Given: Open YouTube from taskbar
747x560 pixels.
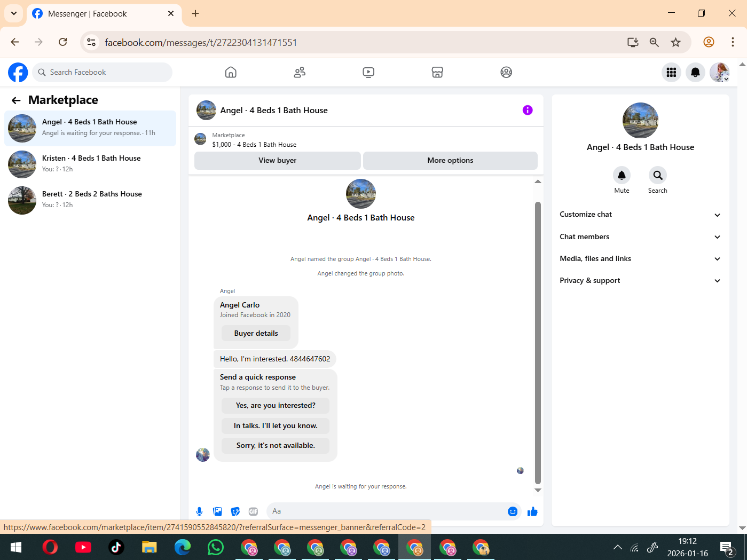Looking at the screenshot, I should click(x=83, y=547).
